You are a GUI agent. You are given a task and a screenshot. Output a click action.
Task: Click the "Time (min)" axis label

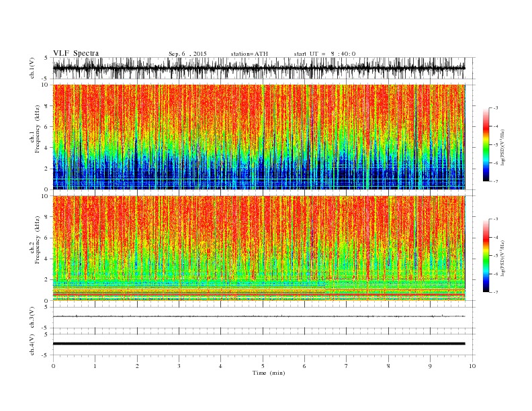(x=269, y=373)
